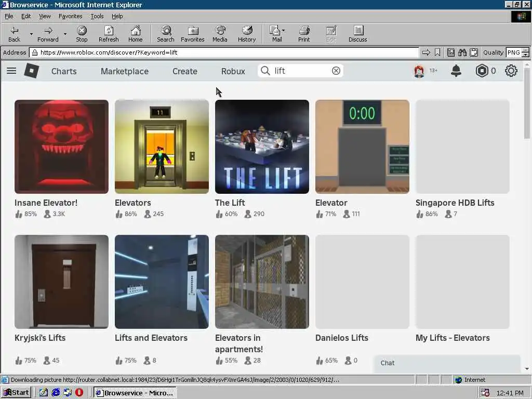Open the View menu
532x399 pixels.
point(45,16)
